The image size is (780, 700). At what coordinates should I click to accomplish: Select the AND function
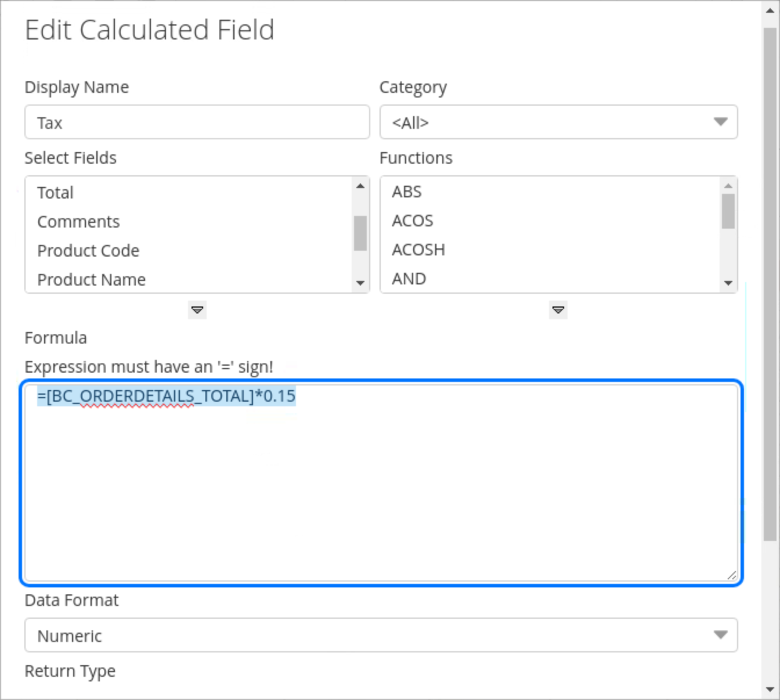[409, 279]
